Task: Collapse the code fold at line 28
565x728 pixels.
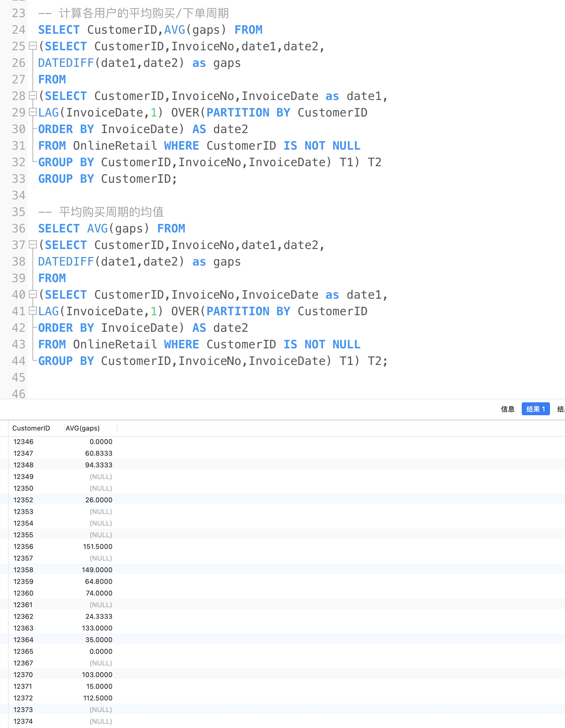Action: [x=33, y=96]
